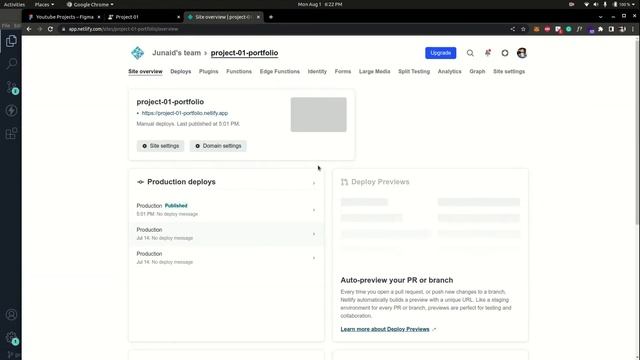Switch to the Plugins tab
The height and width of the screenshot is (360, 640).
tap(209, 71)
